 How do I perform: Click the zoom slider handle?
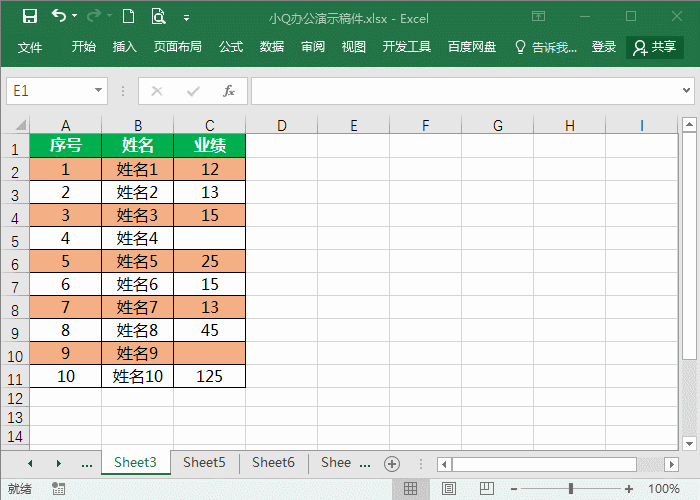571,489
